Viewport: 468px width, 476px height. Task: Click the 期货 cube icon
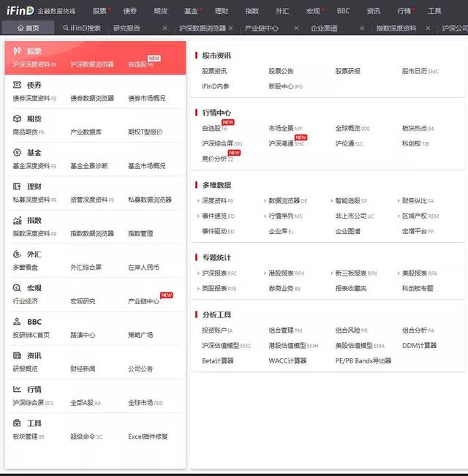[x=17, y=118]
